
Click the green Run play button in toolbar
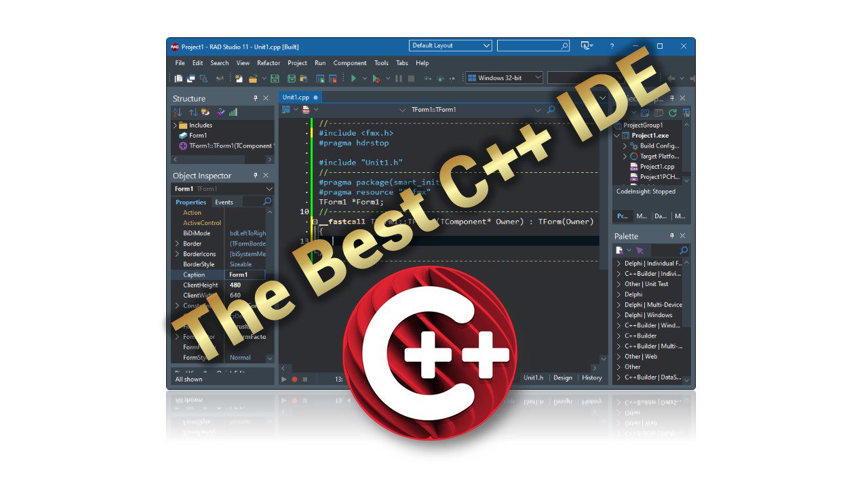click(x=353, y=79)
